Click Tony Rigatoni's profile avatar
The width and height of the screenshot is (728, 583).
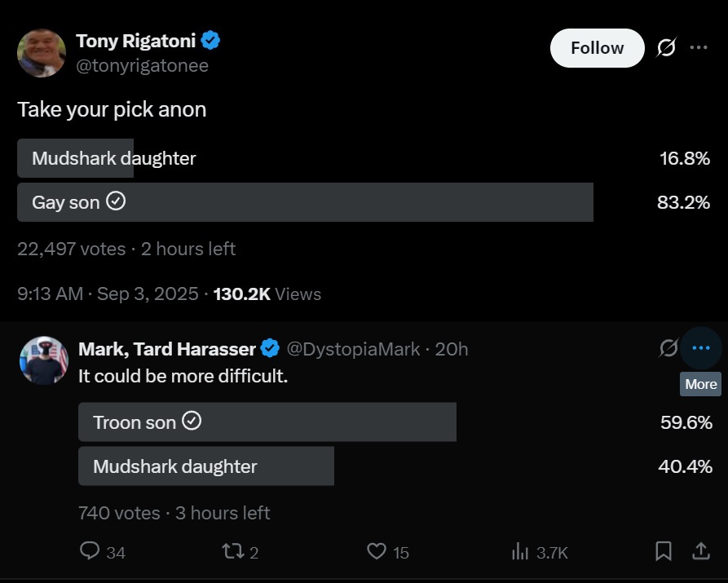(42, 53)
